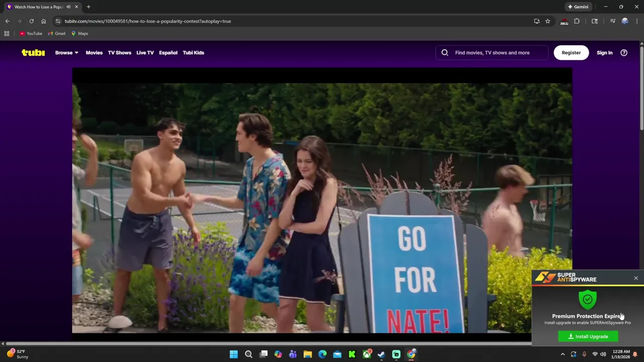644x362 pixels.
Task: Open Tubi Kids section
Action: click(x=193, y=52)
